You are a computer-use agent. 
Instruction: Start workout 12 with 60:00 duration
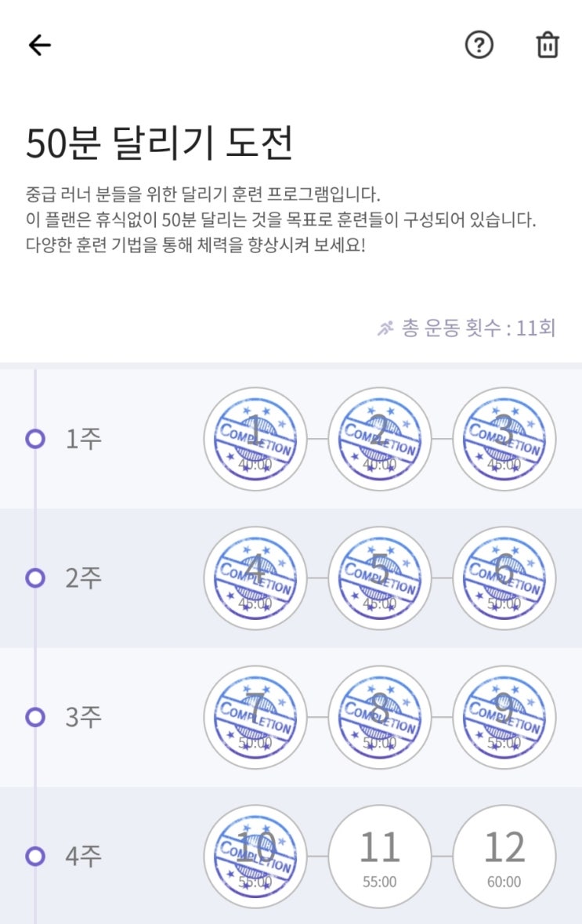pos(504,856)
